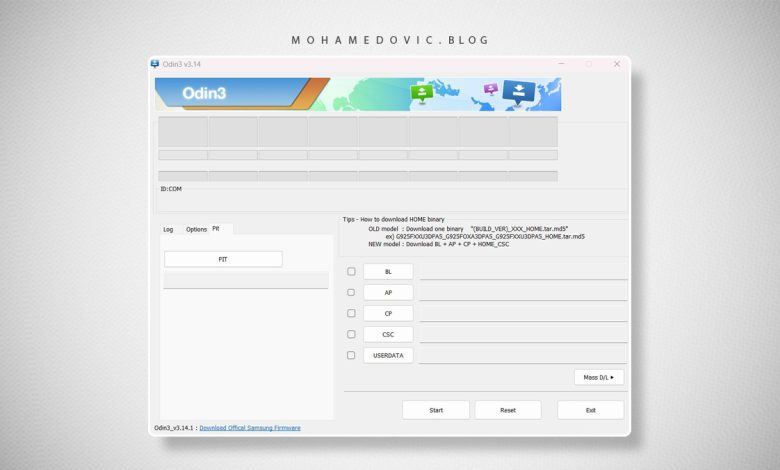Screen dimensions: 780x470
Task: Click the CSC file button
Action: tap(388, 334)
